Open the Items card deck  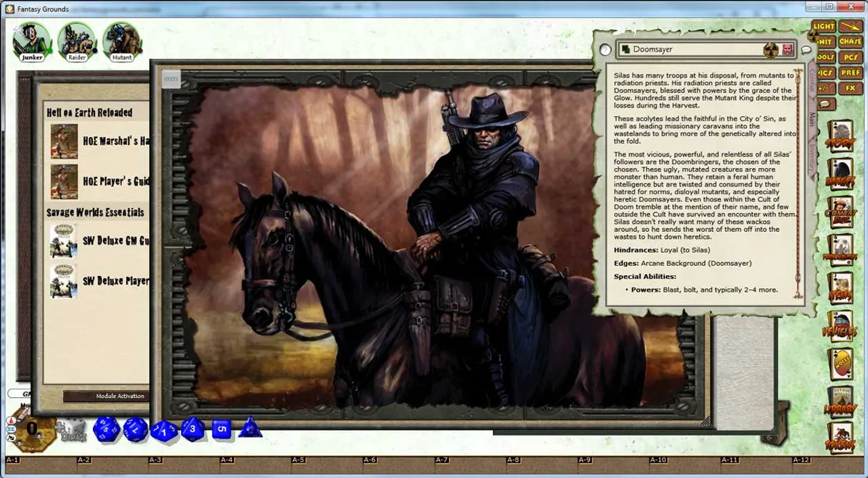[841, 290]
